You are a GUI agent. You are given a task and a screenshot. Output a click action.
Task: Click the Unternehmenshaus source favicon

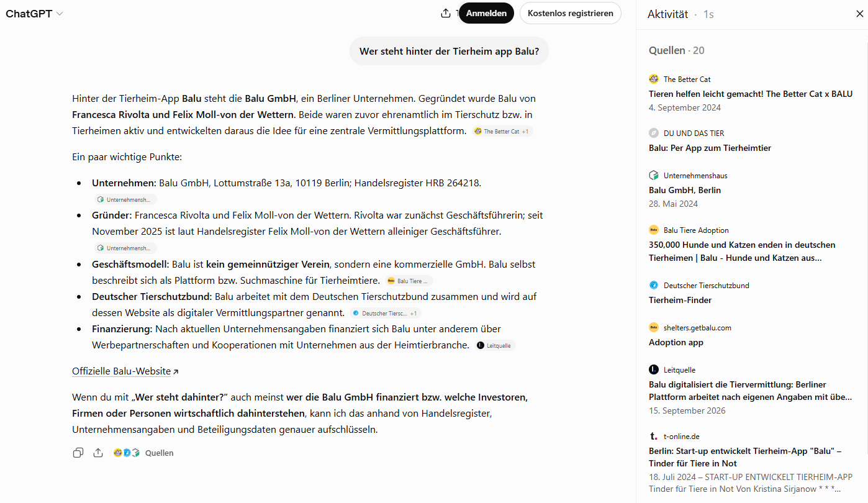[x=654, y=175]
